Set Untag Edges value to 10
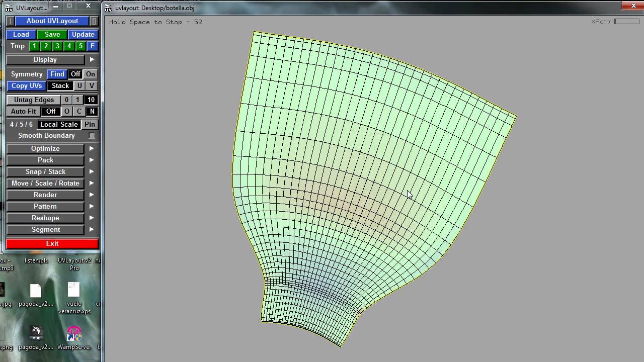The image size is (644, 362). (x=91, y=100)
